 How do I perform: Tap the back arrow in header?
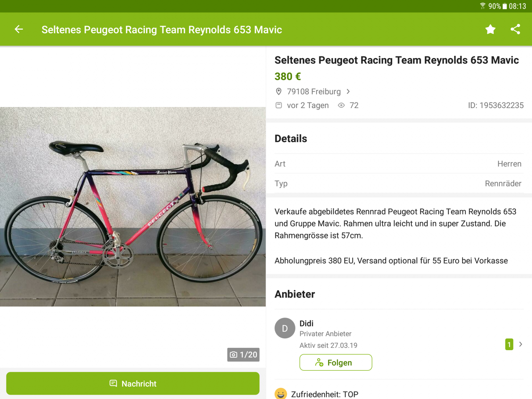pyautogui.click(x=19, y=29)
